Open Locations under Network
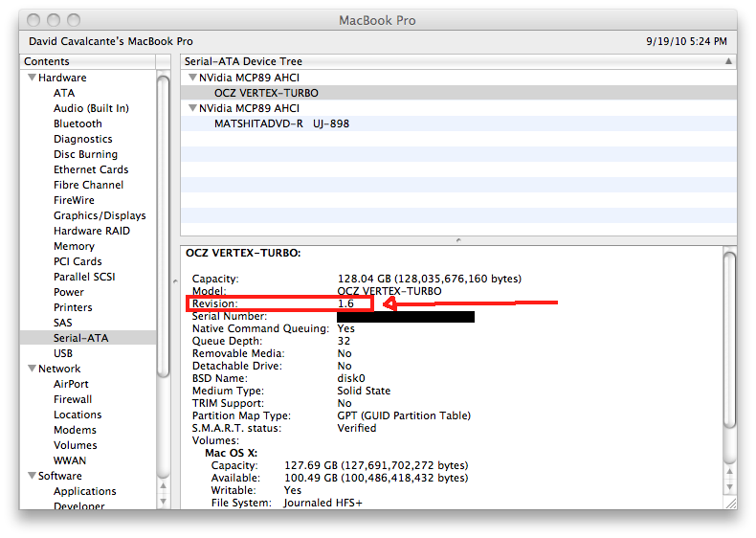This screenshot has height=538, width=756. coord(78,415)
